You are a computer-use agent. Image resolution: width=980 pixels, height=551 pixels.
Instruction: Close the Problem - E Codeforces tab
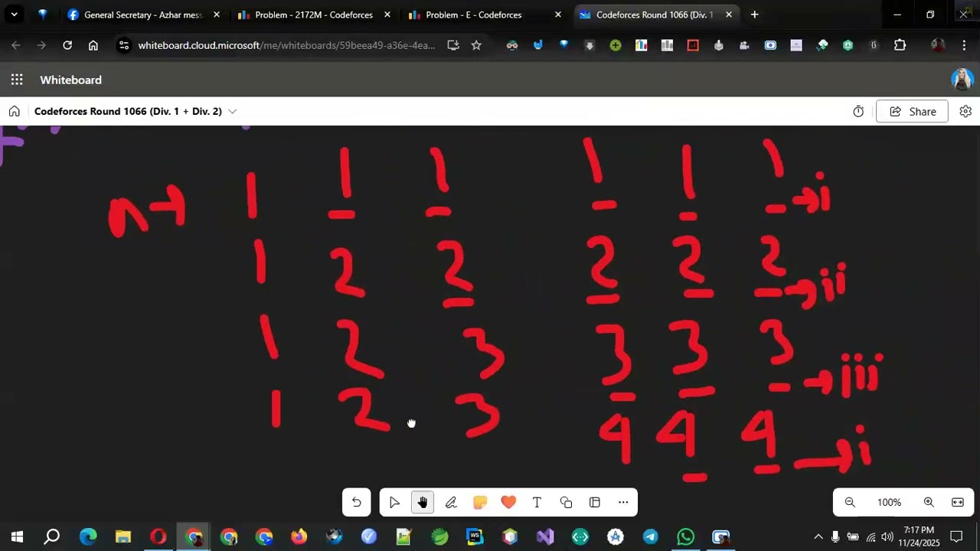pos(558,15)
